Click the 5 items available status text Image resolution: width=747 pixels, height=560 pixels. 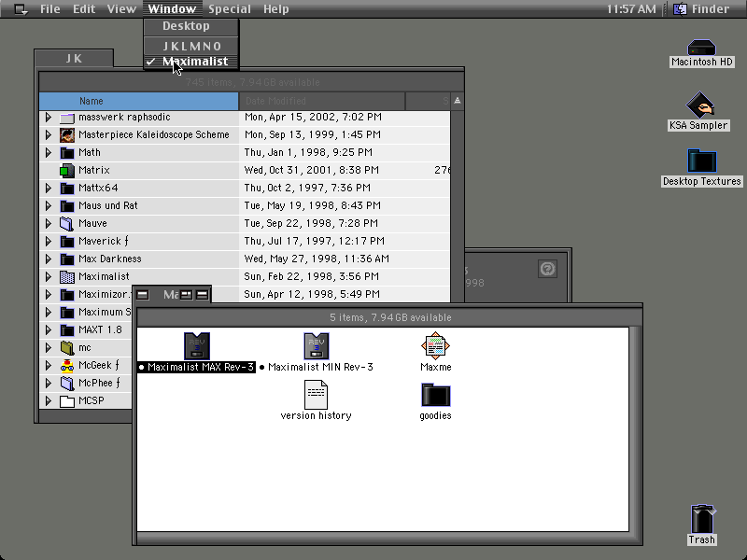[390, 317]
